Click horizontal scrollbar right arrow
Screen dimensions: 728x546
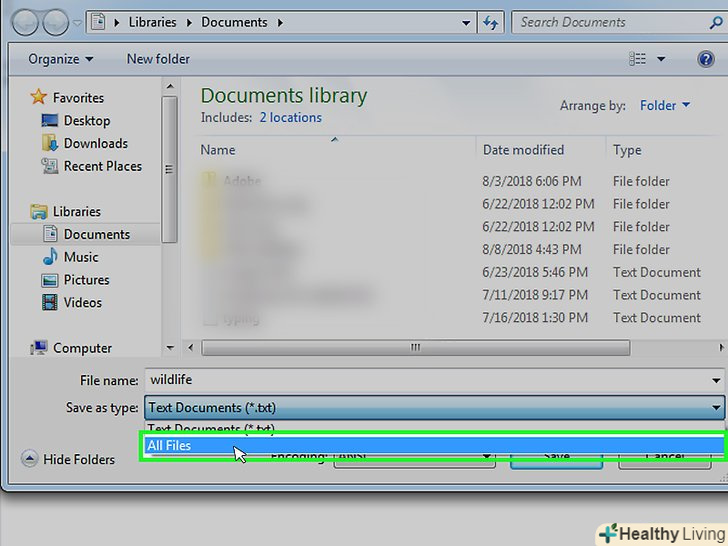[722, 347]
